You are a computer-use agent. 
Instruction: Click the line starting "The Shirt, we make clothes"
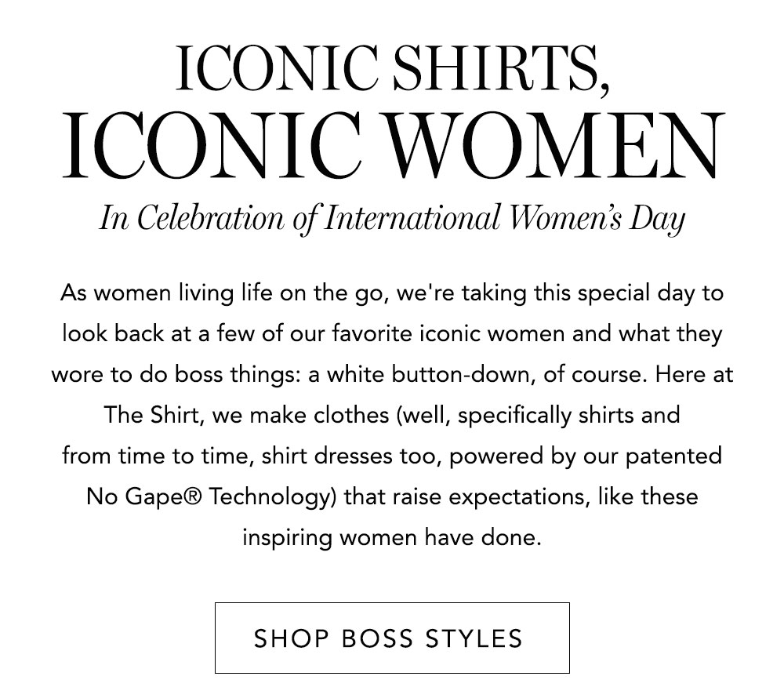point(392,416)
